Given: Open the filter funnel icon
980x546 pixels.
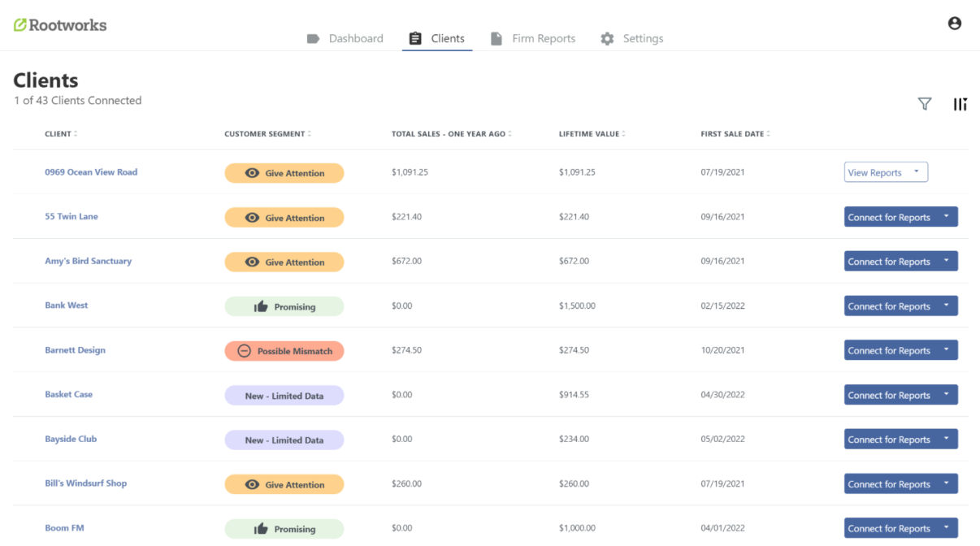Looking at the screenshot, I should click(x=925, y=104).
